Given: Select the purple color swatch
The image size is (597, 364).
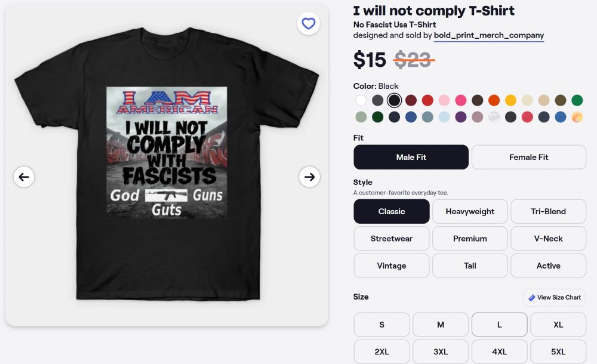Looking at the screenshot, I should [460, 117].
